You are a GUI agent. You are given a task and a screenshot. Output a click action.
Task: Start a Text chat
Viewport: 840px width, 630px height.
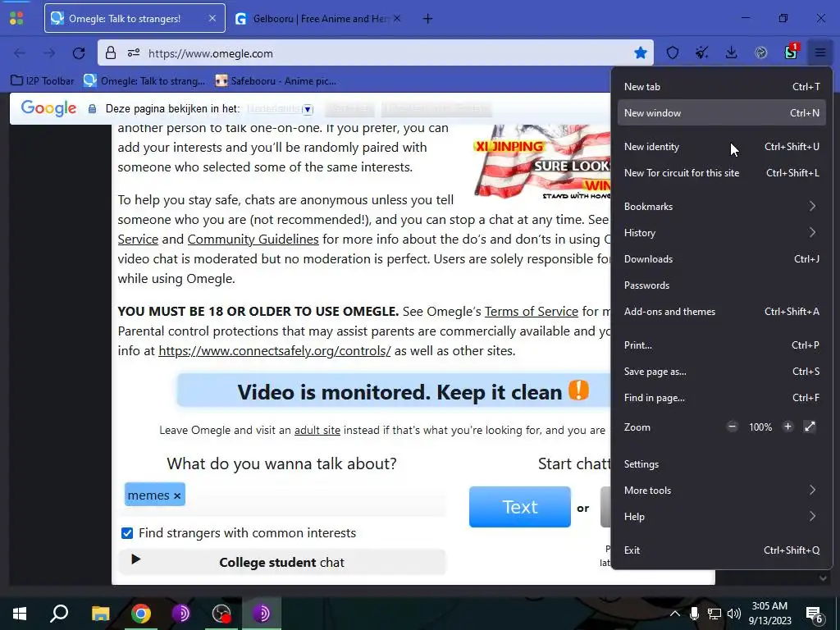pos(519,507)
